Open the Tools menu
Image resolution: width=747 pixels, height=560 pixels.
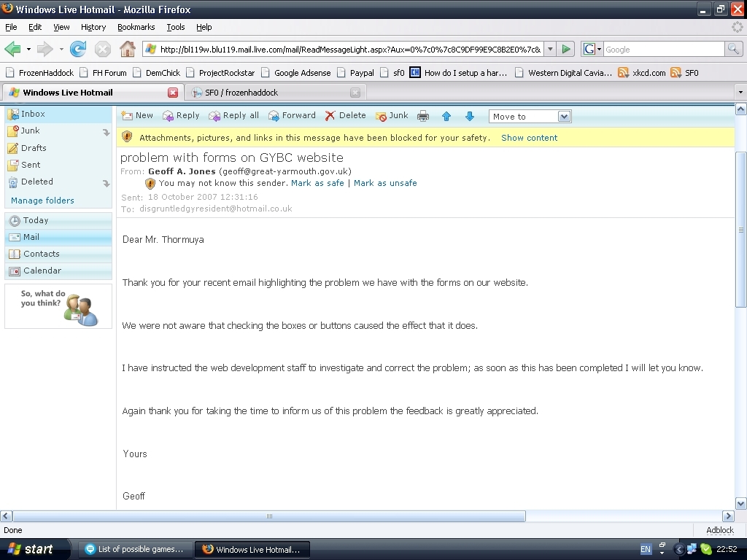coord(176,27)
